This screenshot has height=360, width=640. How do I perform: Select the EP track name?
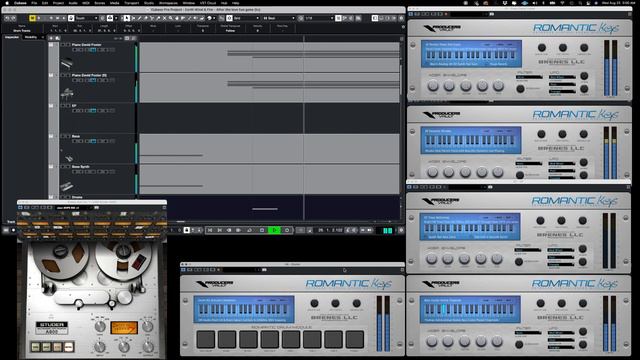tap(74, 106)
